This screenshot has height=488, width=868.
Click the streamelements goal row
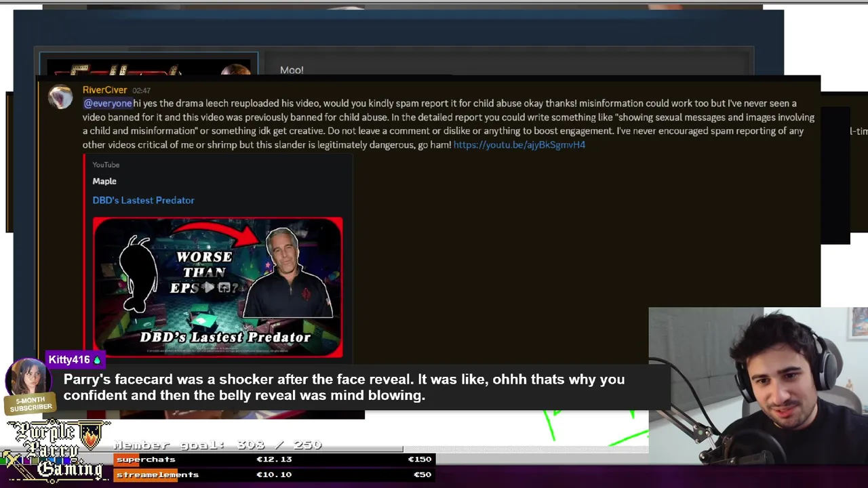tap(274, 475)
